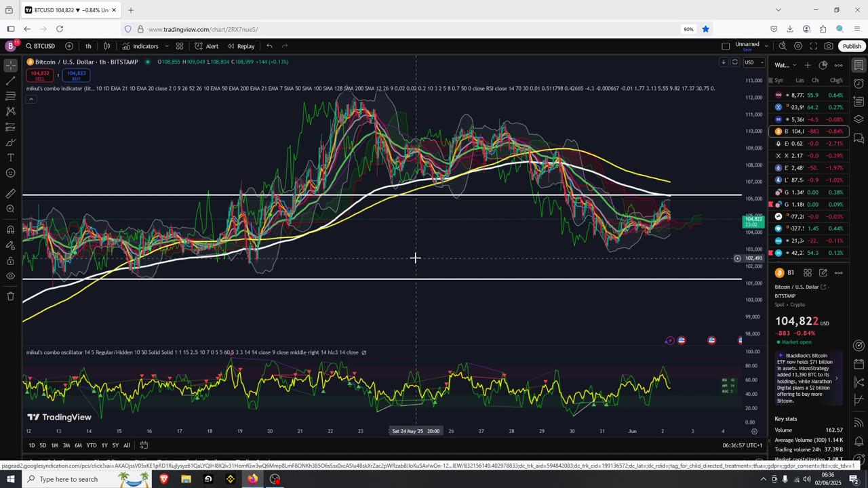The width and height of the screenshot is (868, 488).
Task: Select the 1D date range
Action: click(32, 445)
